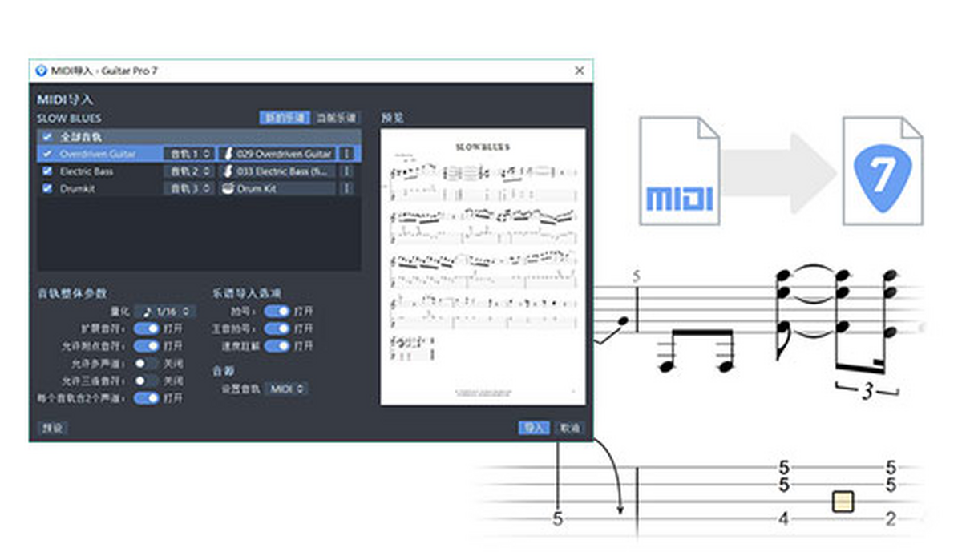Switch to the 当前乐谱 tab
This screenshot has width=962, height=560.
tap(335, 118)
